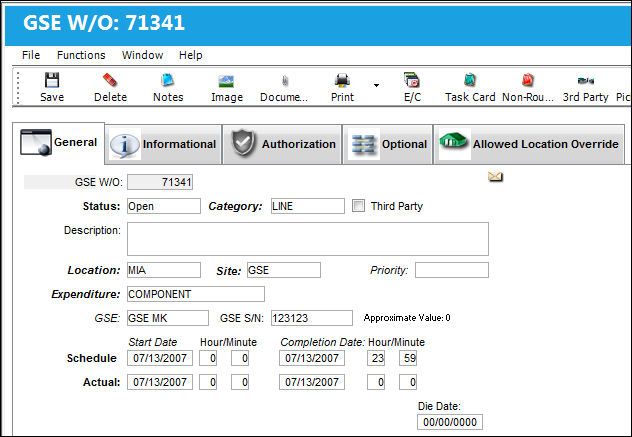Select the General tab
This screenshot has height=437, width=632.
[58, 143]
